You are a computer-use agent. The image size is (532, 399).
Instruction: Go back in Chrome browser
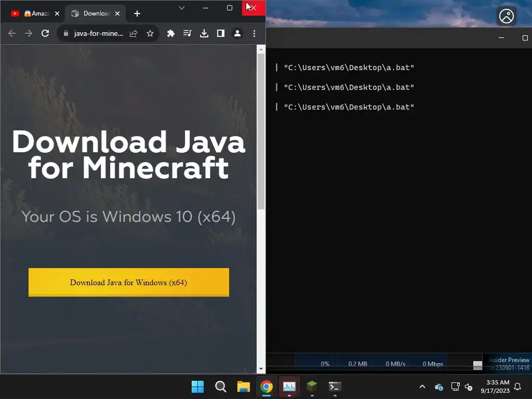tap(12, 33)
